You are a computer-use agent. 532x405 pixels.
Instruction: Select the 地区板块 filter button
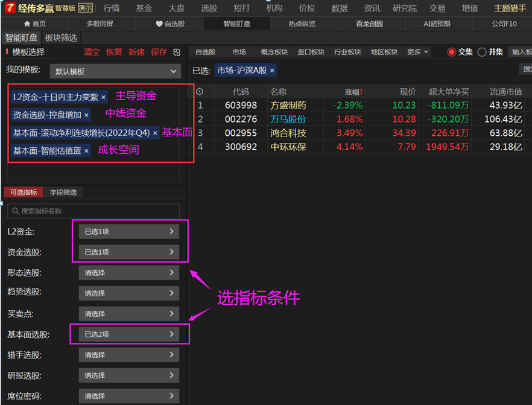[384, 52]
